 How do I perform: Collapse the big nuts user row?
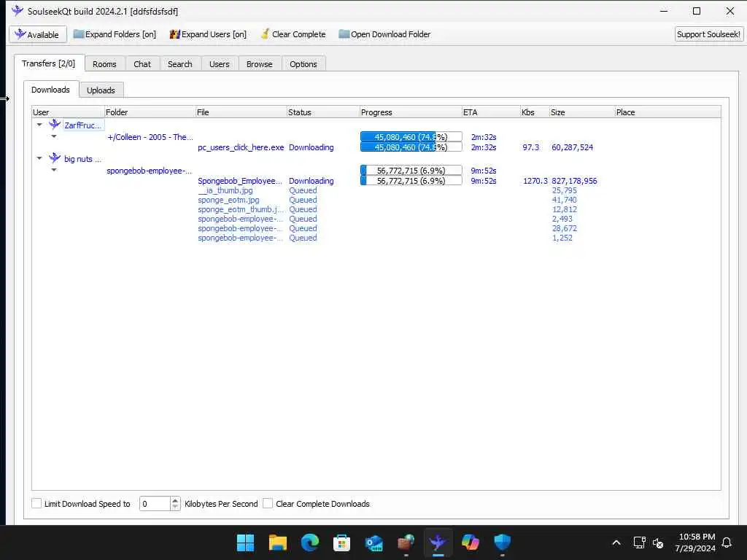tap(39, 158)
